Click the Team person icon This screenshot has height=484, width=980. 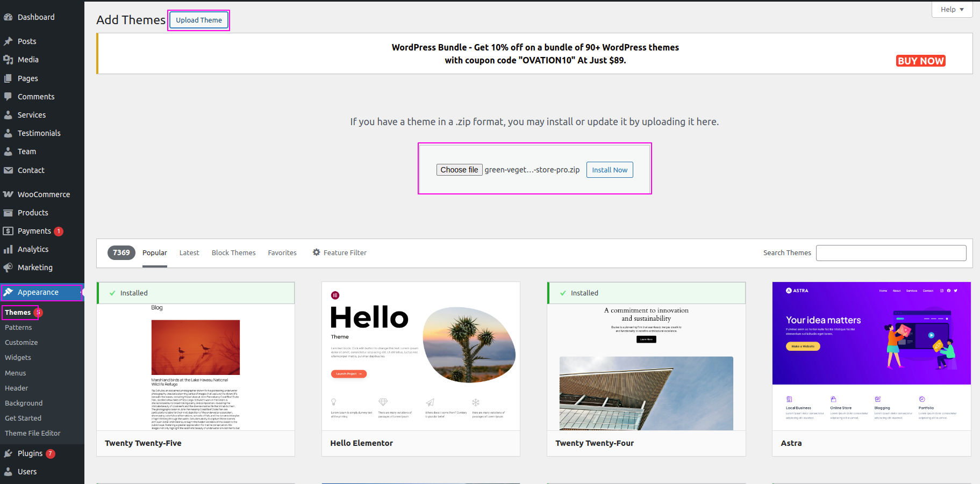pyautogui.click(x=8, y=151)
